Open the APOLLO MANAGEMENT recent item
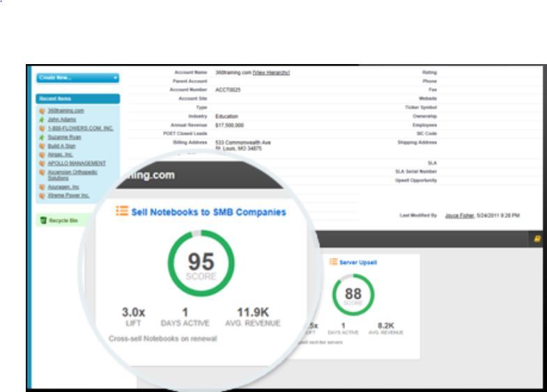This screenshot has width=547, height=392. tap(77, 163)
